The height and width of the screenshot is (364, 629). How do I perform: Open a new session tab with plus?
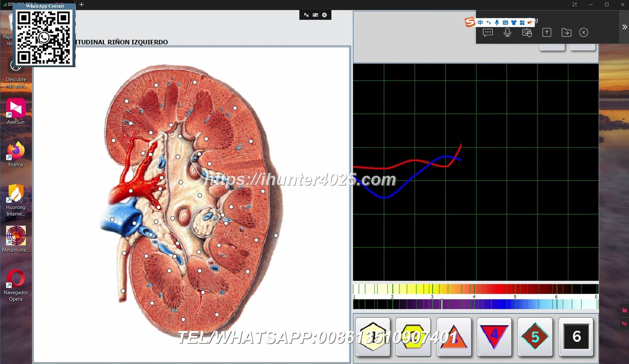coord(81,5)
